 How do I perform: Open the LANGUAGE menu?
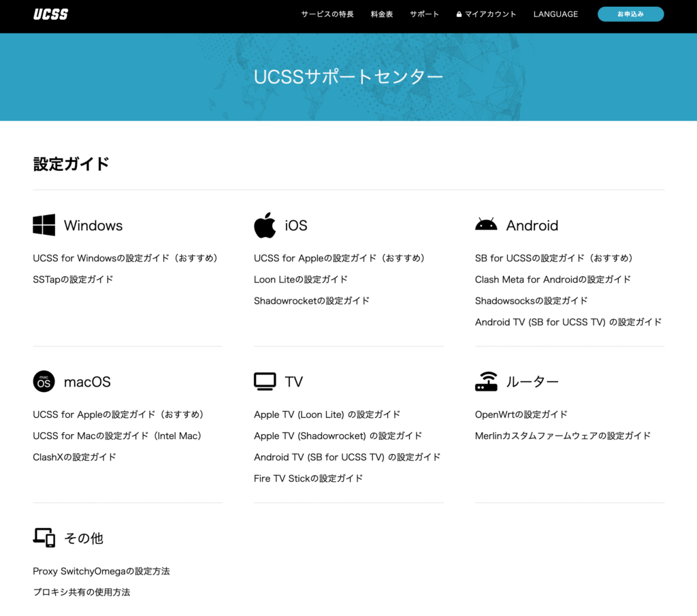tap(555, 14)
